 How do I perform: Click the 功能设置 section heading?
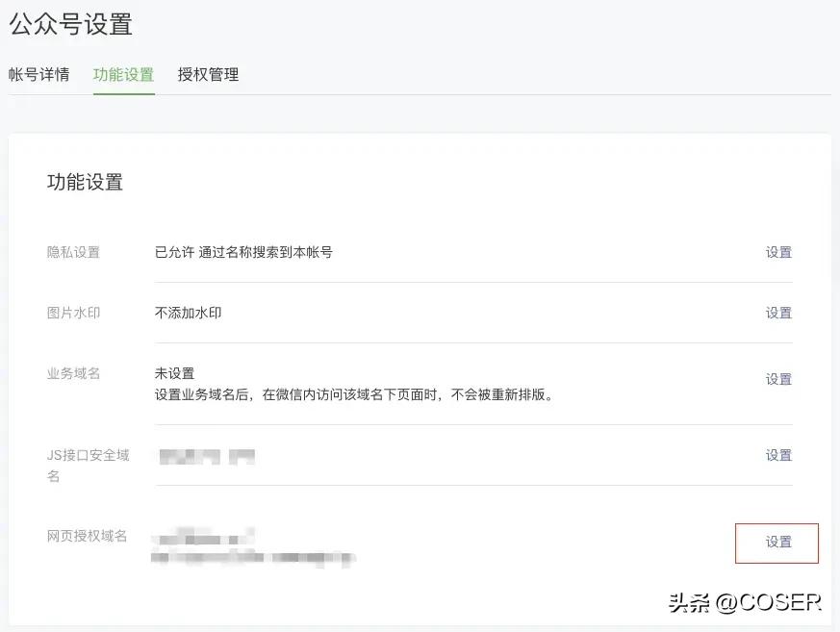point(85,183)
